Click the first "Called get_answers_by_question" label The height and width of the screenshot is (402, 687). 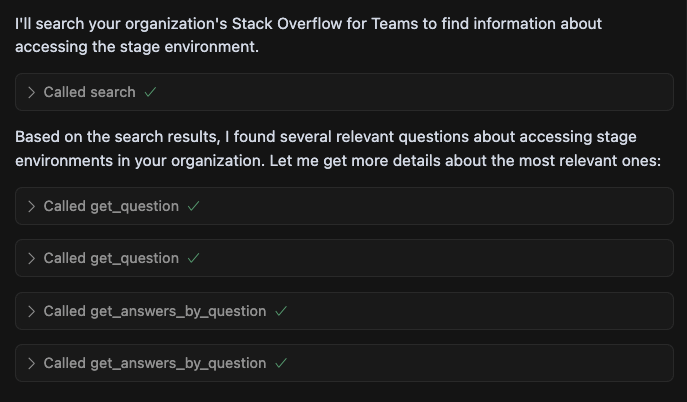(x=155, y=311)
